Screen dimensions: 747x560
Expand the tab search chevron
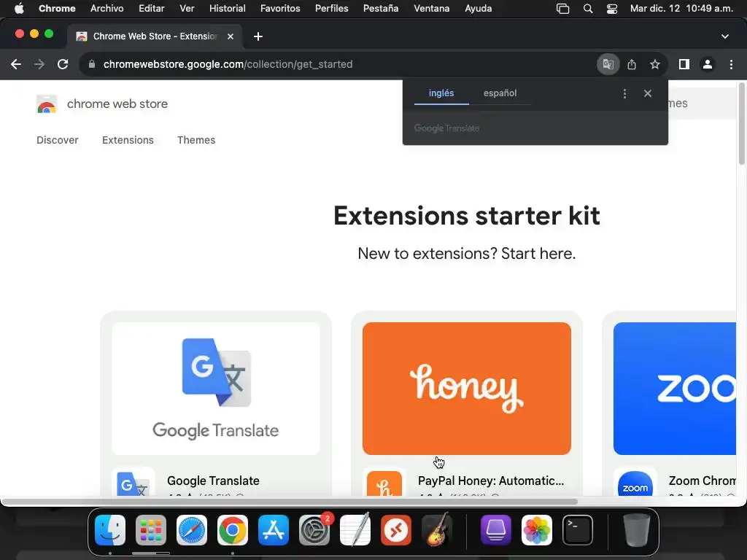coord(724,36)
